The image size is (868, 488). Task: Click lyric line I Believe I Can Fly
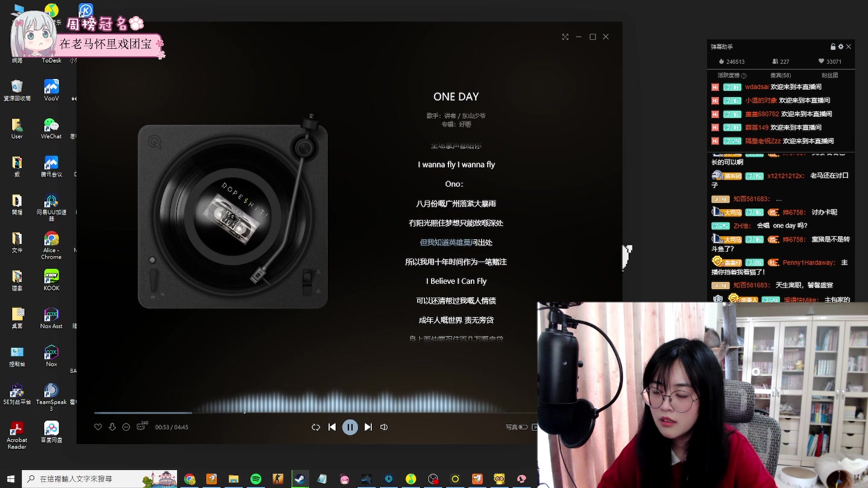(x=456, y=281)
